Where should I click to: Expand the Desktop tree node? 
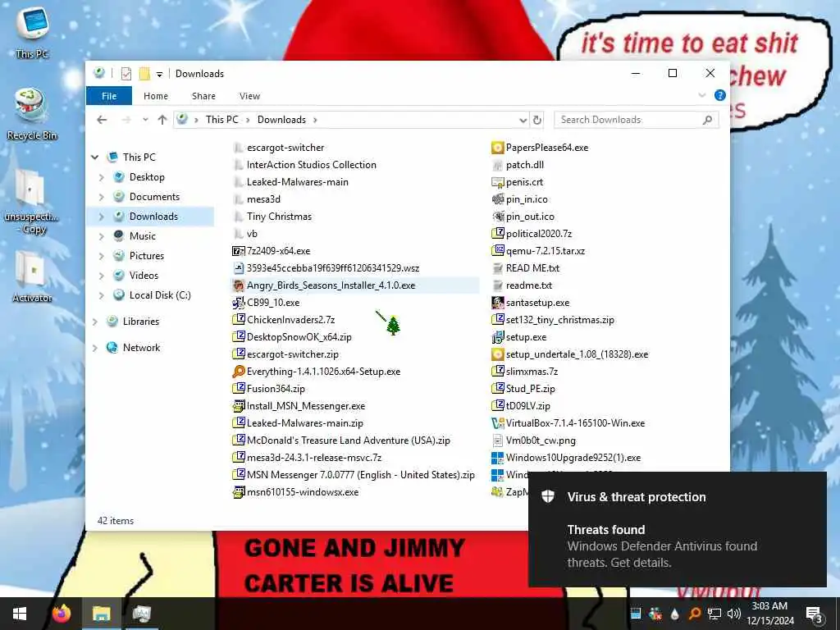pyautogui.click(x=101, y=177)
